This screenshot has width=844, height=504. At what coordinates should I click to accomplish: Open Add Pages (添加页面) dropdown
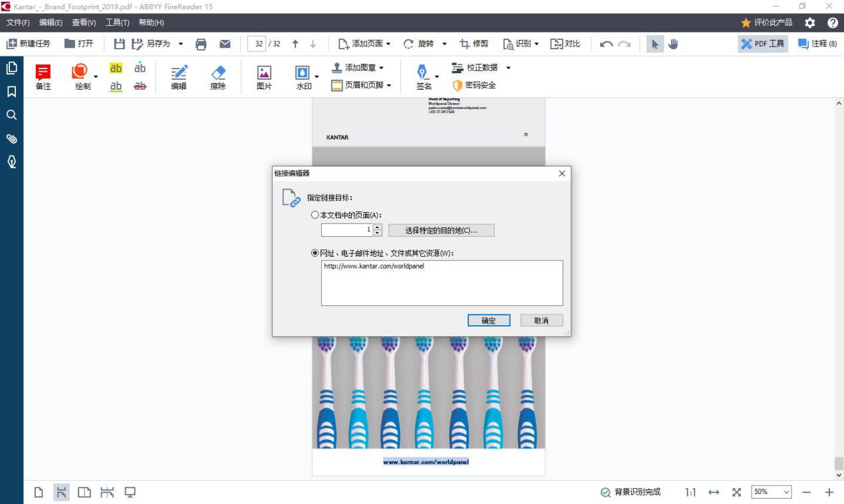point(364,44)
